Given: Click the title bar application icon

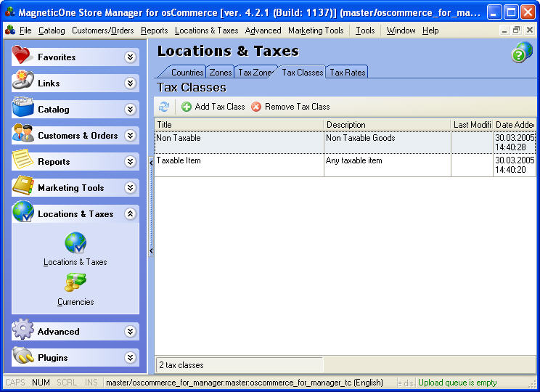Looking at the screenshot, I should click(x=10, y=12).
